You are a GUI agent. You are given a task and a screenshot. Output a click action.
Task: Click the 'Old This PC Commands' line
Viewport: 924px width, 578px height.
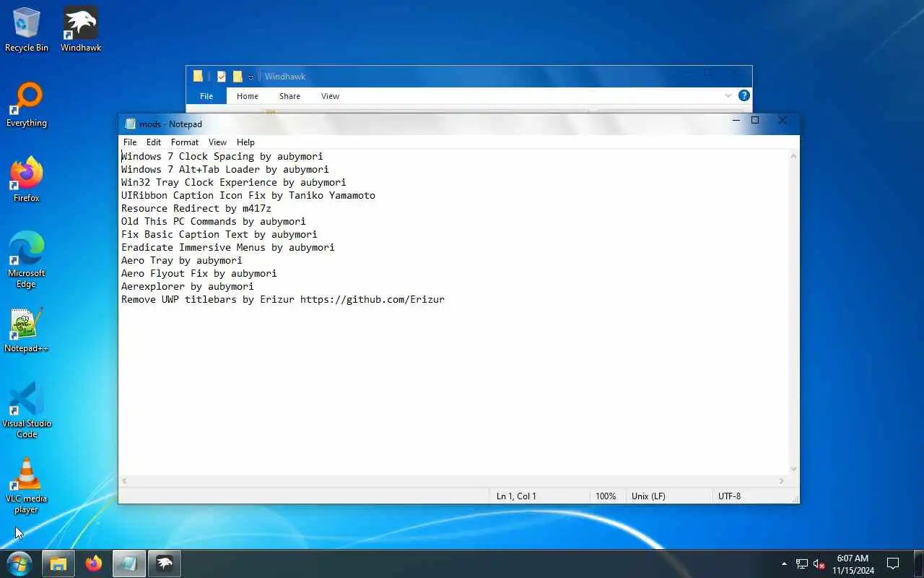pyautogui.click(x=214, y=221)
